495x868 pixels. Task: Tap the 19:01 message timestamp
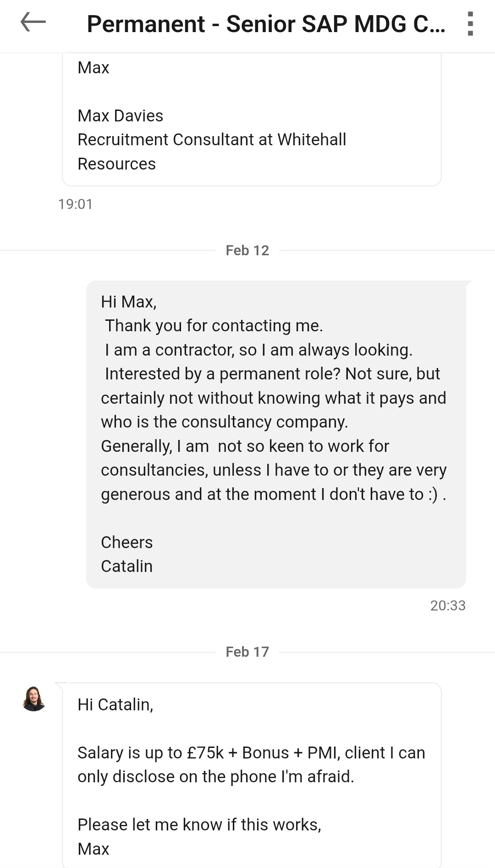click(x=75, y=204)
